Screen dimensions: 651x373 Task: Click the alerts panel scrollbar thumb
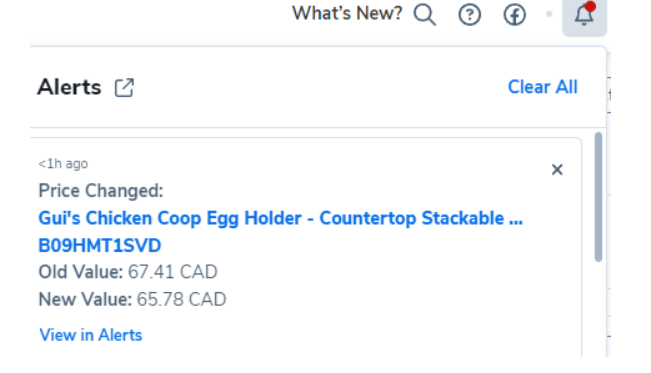(x=598, y=197)
